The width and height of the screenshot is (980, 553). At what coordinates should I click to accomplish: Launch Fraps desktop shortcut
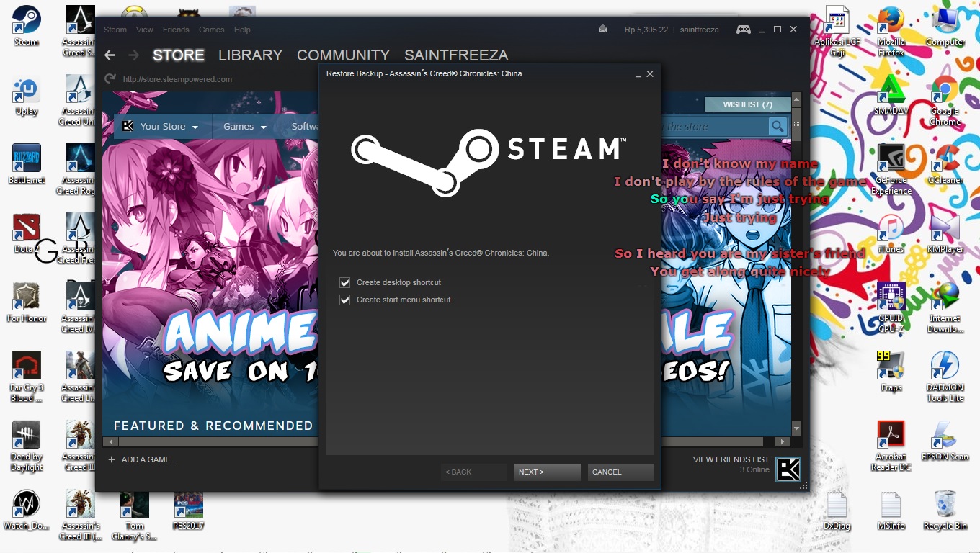(891, 372)
